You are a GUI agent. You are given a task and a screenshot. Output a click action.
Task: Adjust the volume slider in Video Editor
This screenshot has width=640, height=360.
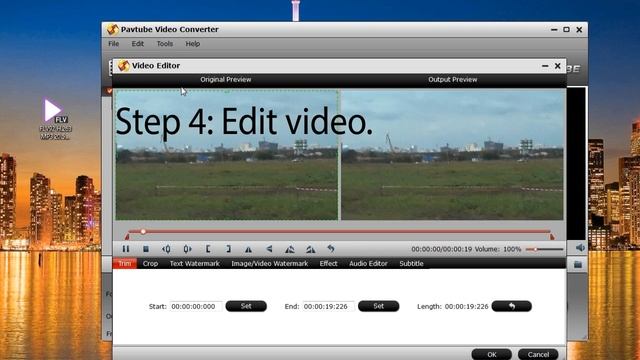pos(544,249)
